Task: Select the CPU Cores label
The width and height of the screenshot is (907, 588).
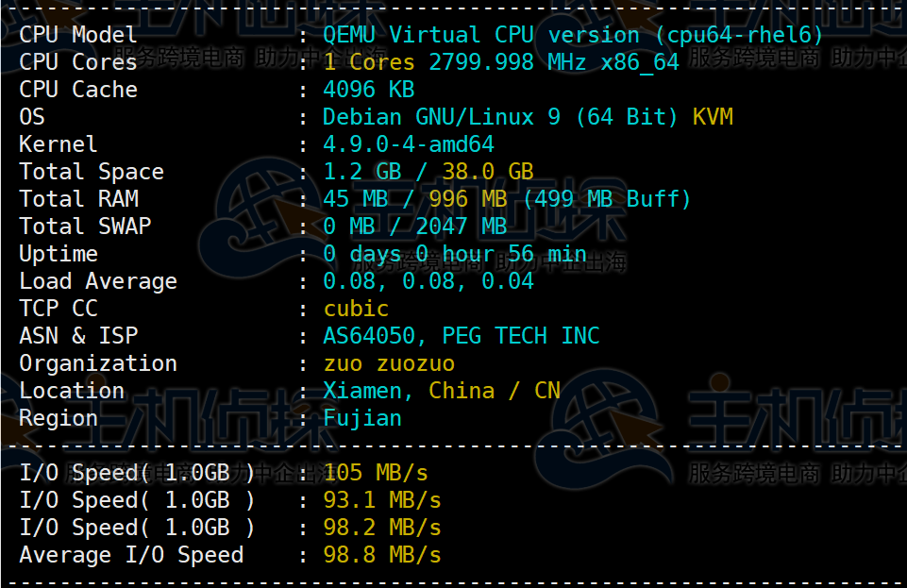Action: 78,62
